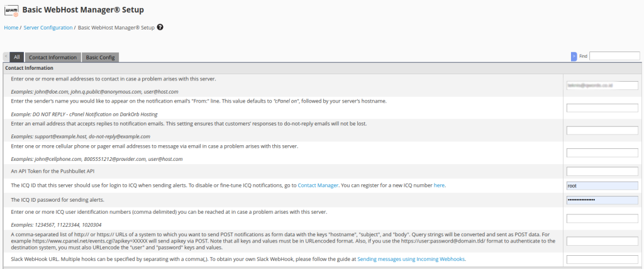Click the Pushbullet API token field

click(602, 171)
